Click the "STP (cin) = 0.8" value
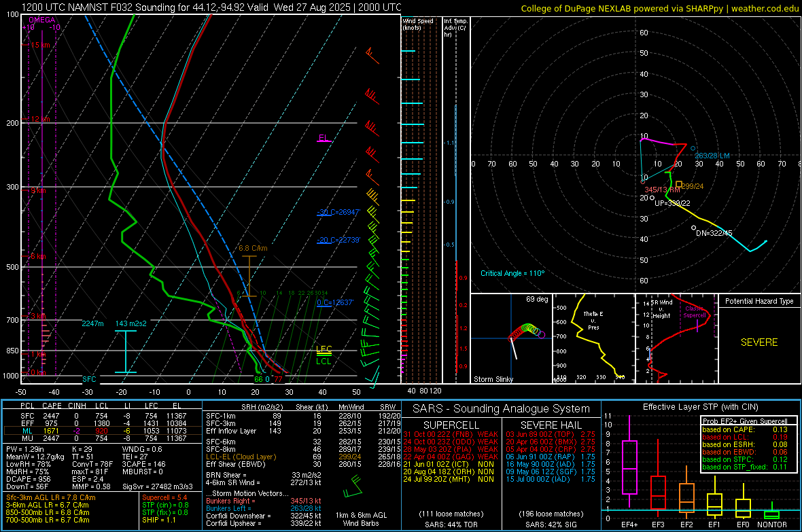Image resolution: width=802 pixels, height=532 pixels. coord(165,505)
